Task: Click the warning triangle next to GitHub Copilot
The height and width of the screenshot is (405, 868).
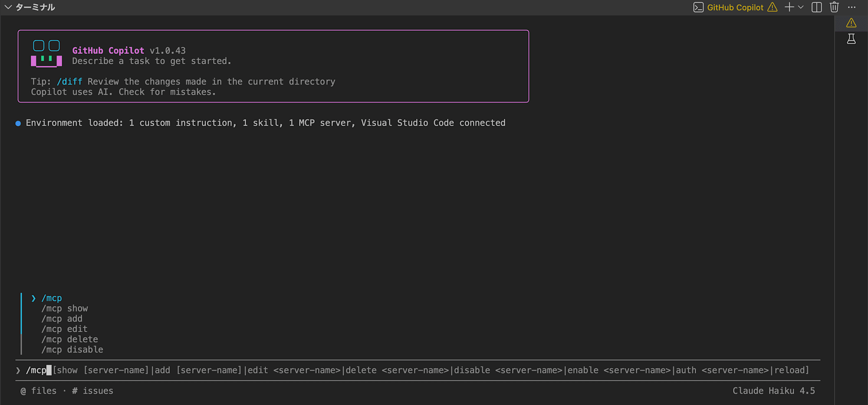Action: pos(773,7)
